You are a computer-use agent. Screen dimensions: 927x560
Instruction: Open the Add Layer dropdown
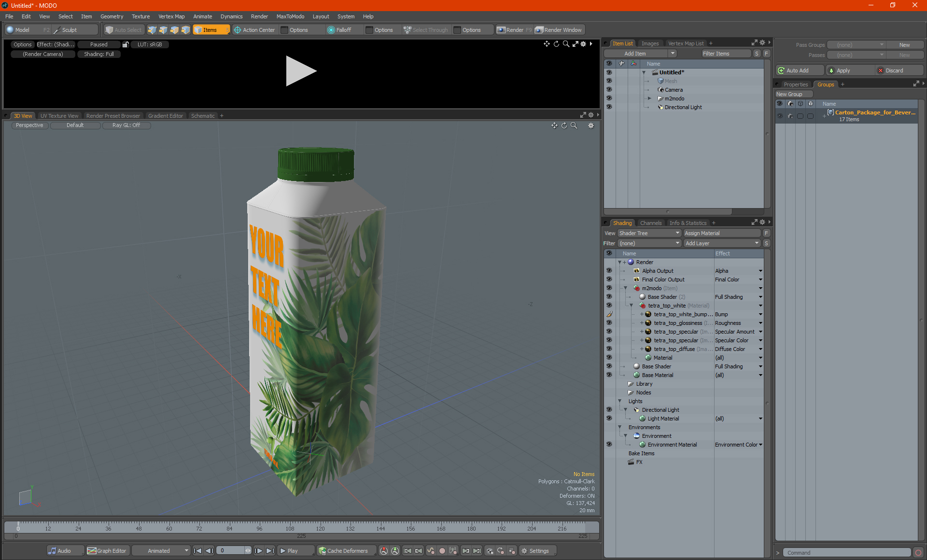pyautogui.click(x=722, y=243)
